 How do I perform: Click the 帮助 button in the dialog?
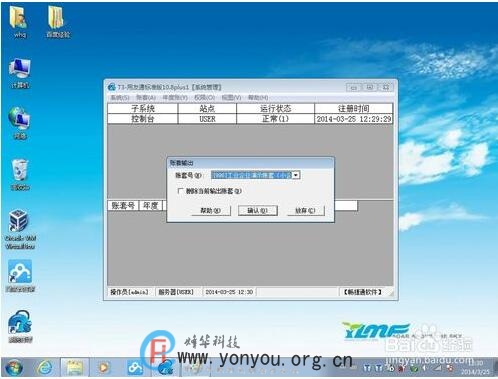(x=211, y=211)
